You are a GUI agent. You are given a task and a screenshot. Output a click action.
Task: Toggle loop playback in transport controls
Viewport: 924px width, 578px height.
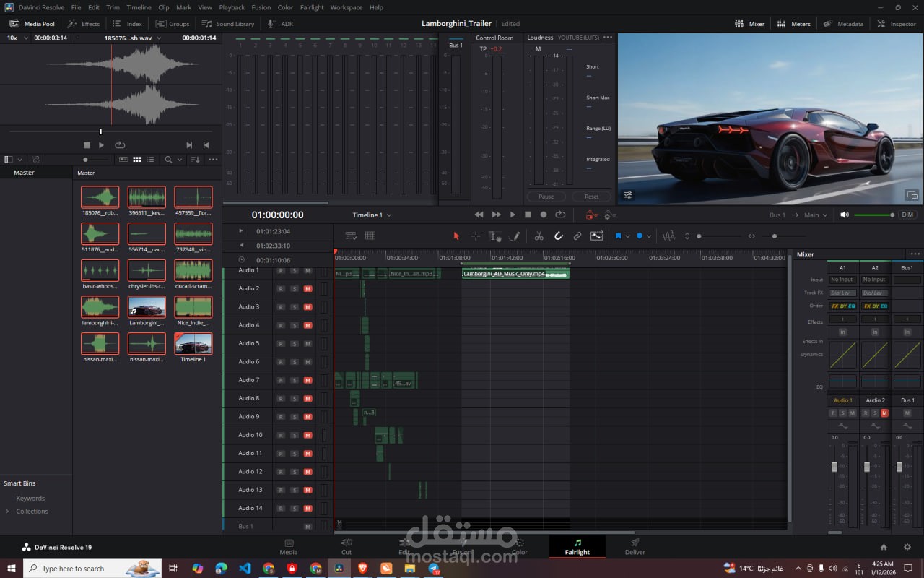tap(560, 215)
